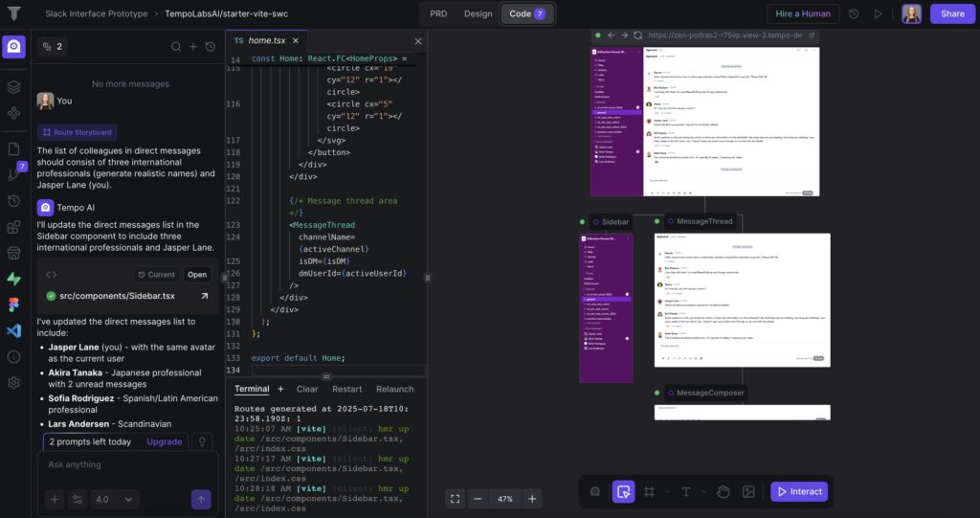Open the Figma icon in sidebar

pyautogui.click(x=13, y=304)
